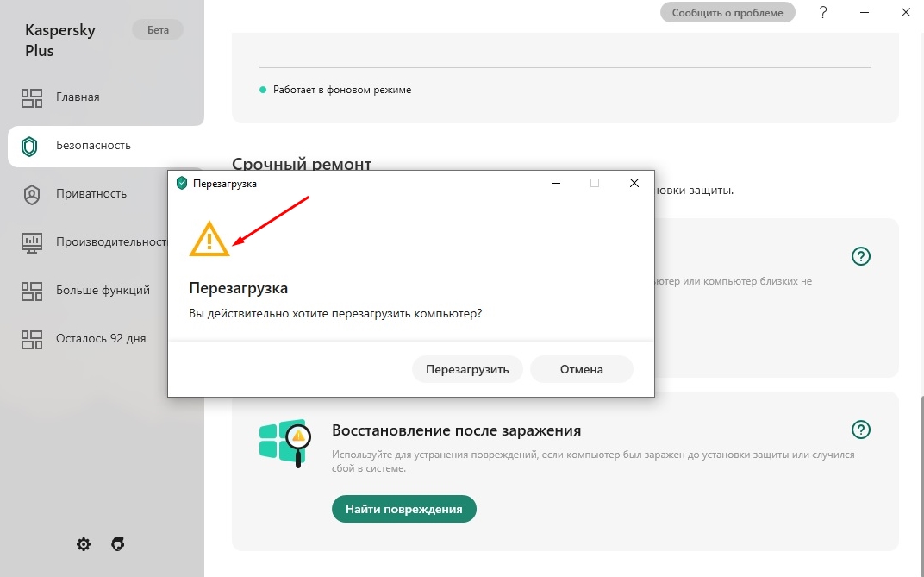Select the Безопасность sidebar item
This screenshot has height=577, width=924.
tap(106, 146)
